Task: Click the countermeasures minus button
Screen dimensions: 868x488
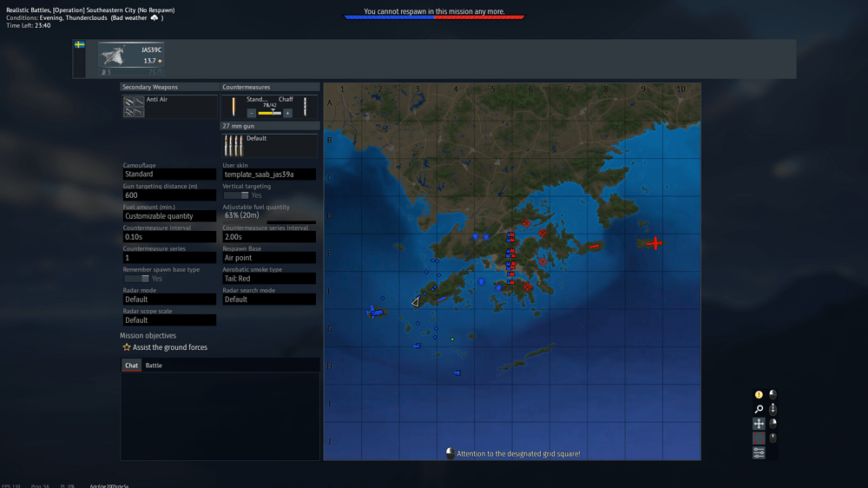Action: pyautogui.click(x=252, y=113)
